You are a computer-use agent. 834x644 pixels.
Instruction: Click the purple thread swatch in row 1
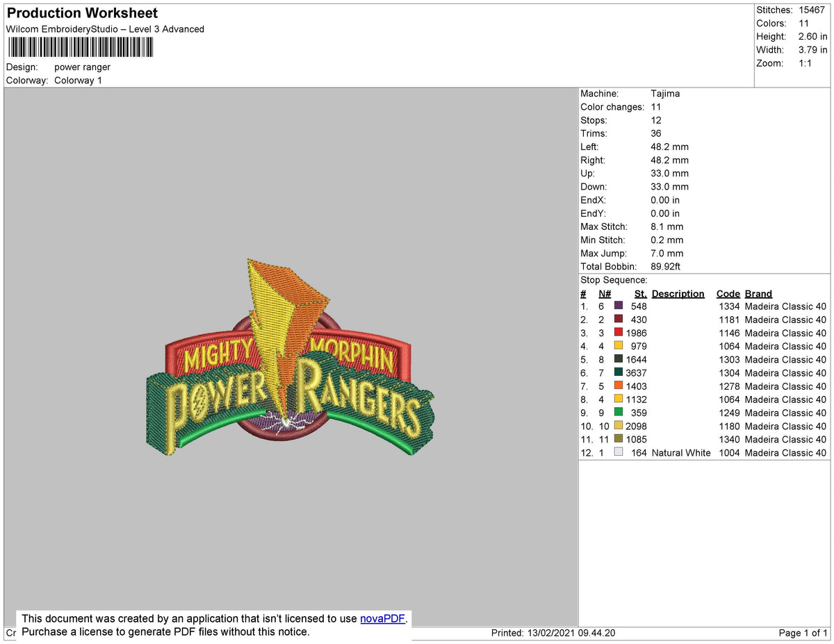pyautogui.click(x=618, y=306)
